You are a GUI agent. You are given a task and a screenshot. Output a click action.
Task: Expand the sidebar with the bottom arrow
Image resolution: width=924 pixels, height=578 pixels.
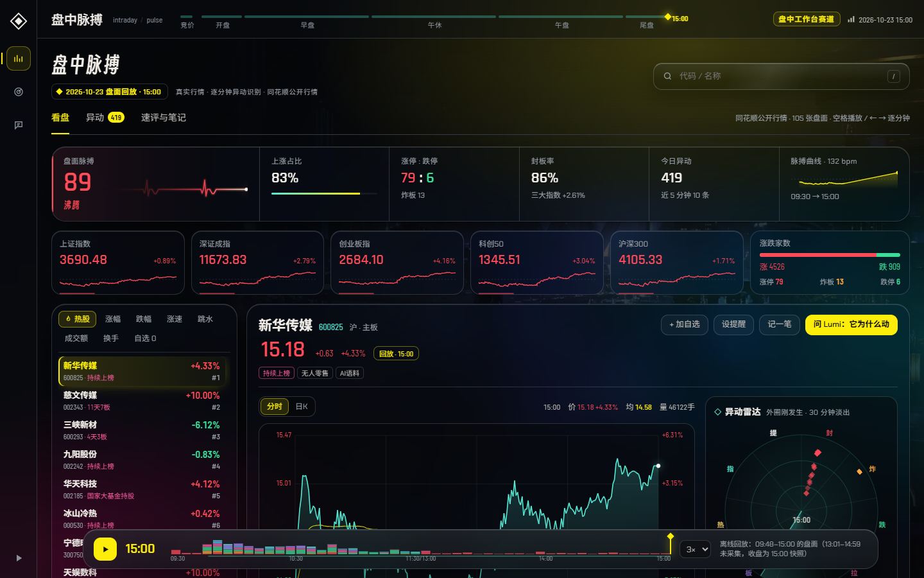[19, 558]
